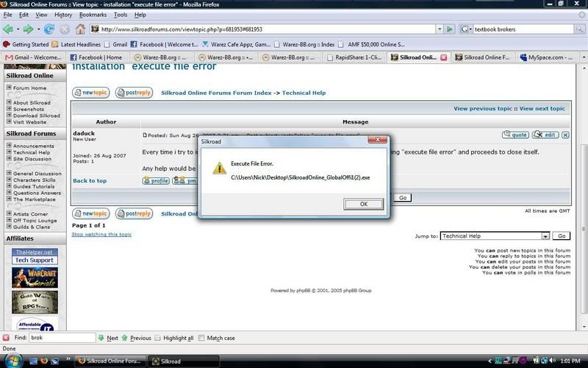Close the Find bar with red X

pos(6,338)
